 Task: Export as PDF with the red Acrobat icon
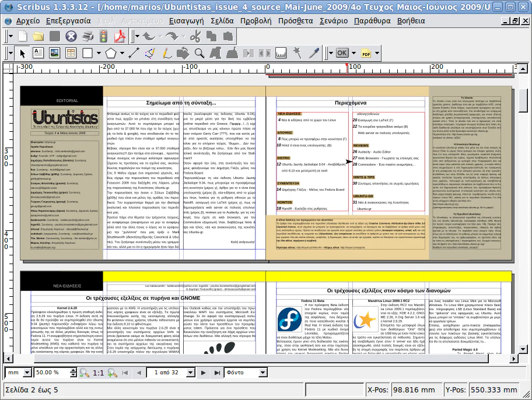coord(120,36)
